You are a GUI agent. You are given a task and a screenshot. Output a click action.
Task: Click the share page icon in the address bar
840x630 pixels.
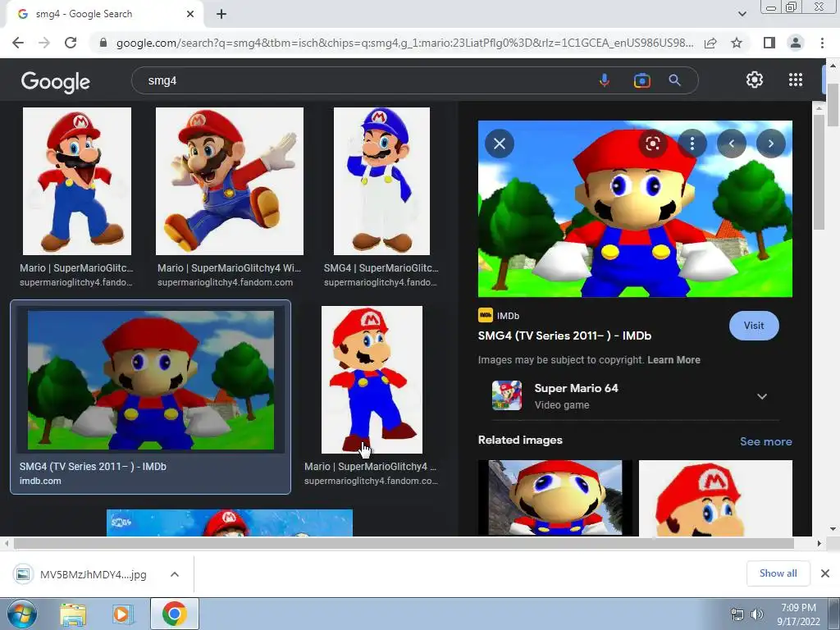710,43
